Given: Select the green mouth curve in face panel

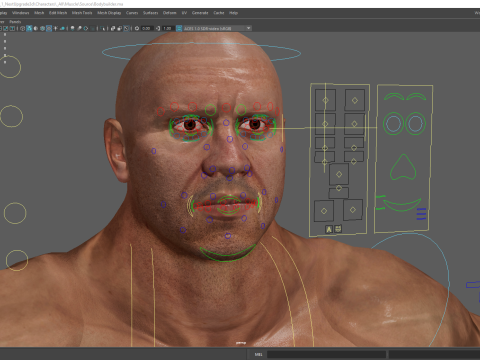Looking at the screenshot, I should pos(402,205).
